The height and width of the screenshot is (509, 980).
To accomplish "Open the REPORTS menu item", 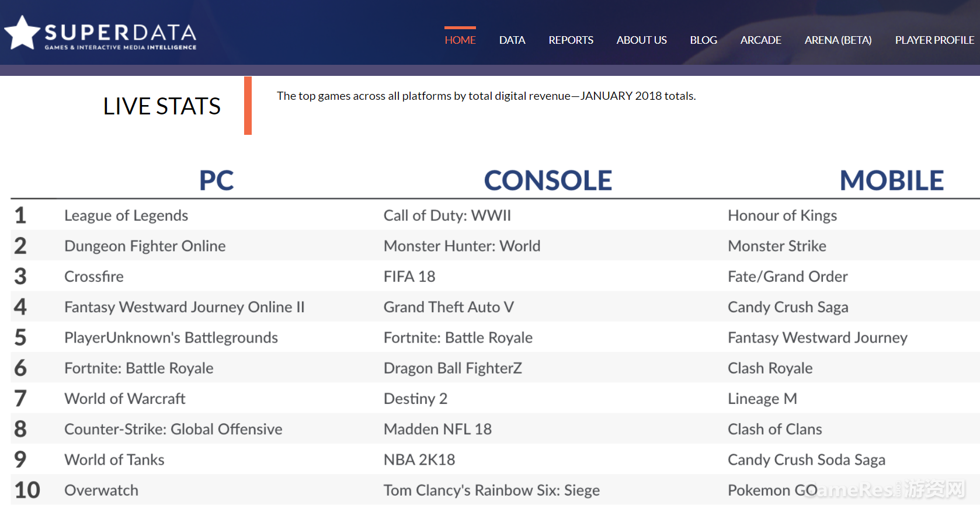I will (571, 40).
